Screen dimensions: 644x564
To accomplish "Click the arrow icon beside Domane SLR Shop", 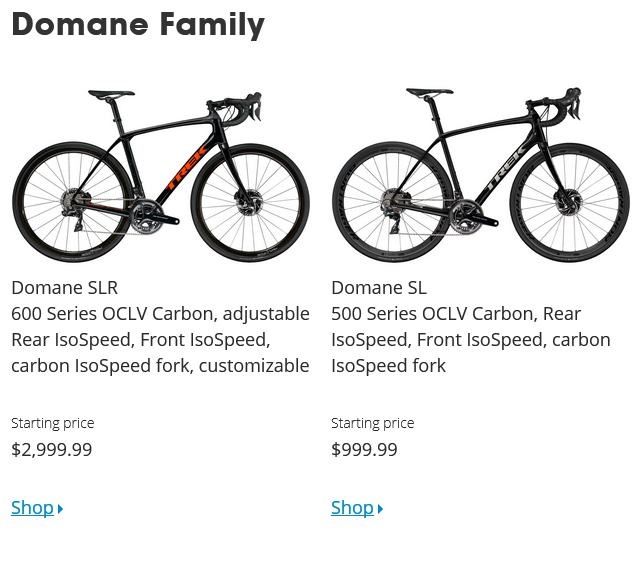I will (61, 509).
